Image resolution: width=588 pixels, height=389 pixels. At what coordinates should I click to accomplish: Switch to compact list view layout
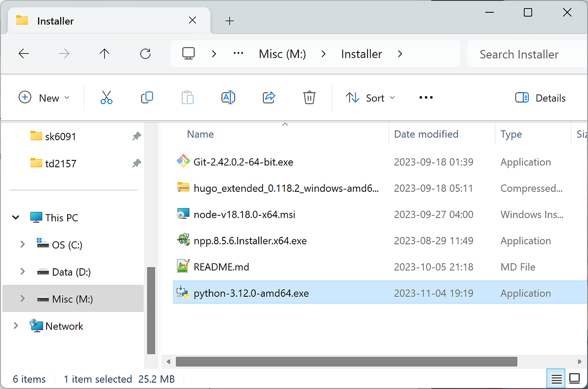pos(556,378)
